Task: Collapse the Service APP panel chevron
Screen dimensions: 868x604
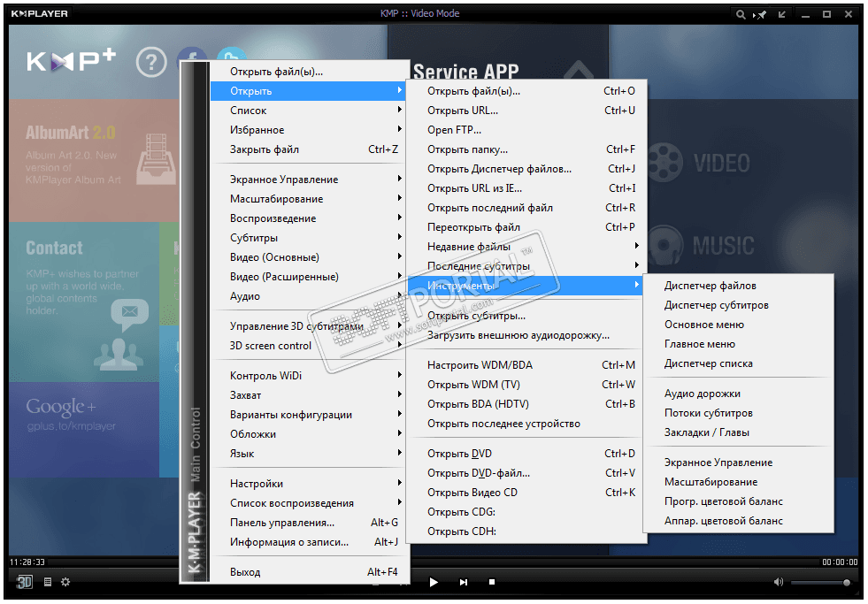Action: [x=579, y=70]
